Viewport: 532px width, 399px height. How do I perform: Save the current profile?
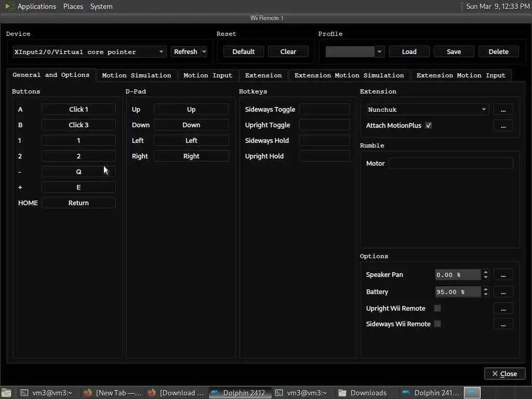click(x=454, y=52)
